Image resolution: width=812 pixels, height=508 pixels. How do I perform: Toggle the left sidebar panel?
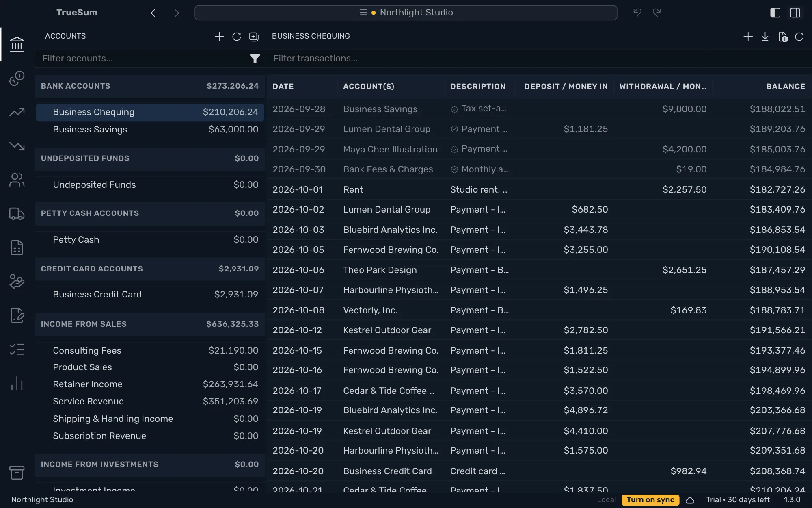pyautogui.click(x=775, y=13)
